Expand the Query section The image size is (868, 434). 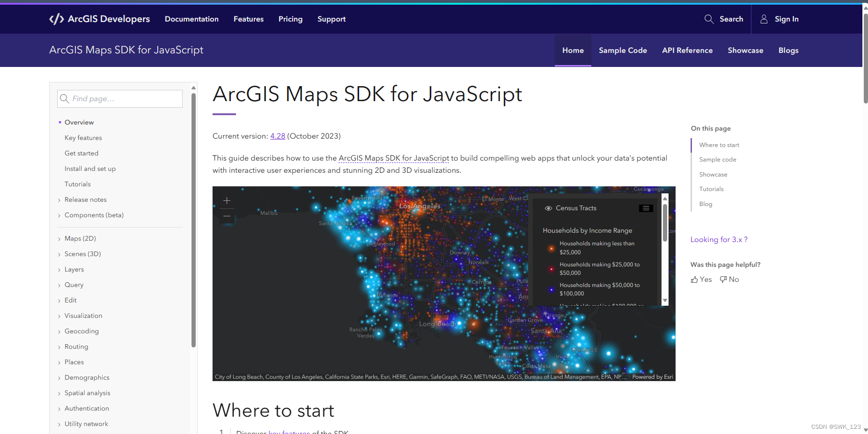pos(59,285)
